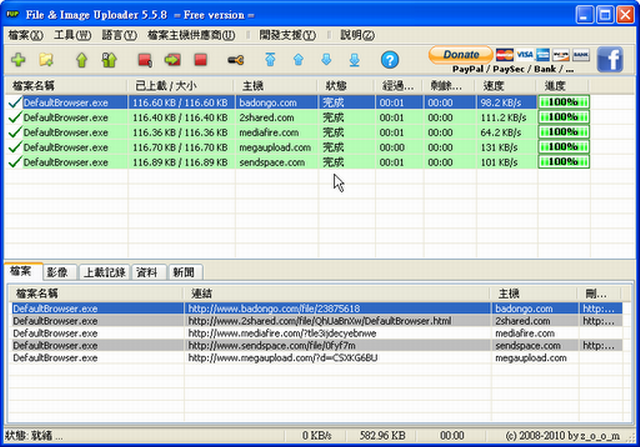Click the red stop square toolbar icon

point(201,61)
